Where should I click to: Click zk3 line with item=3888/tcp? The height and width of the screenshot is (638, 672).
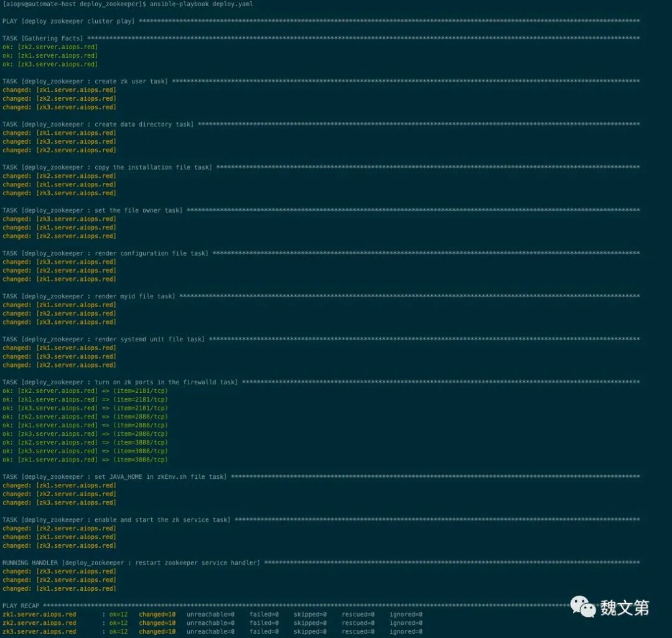85,451
